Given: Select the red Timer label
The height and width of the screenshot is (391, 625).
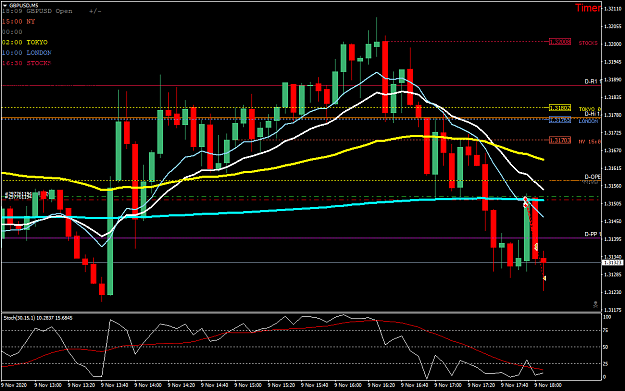Looking at the screenshot, I should (x=588, y=8).
